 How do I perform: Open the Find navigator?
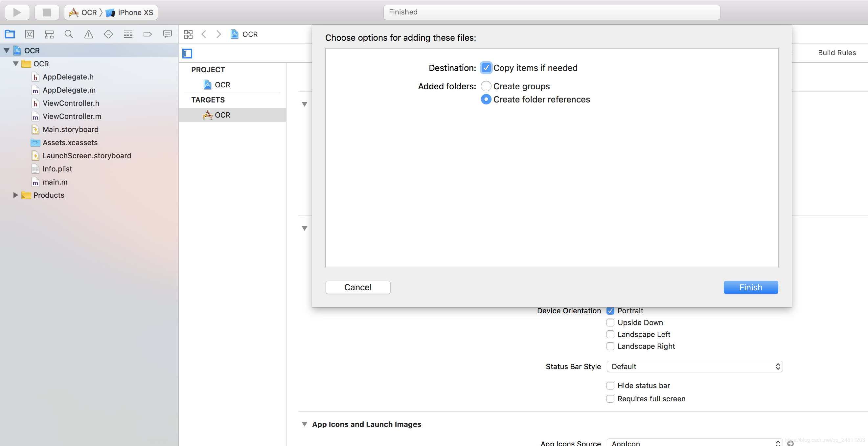(69, 34)
